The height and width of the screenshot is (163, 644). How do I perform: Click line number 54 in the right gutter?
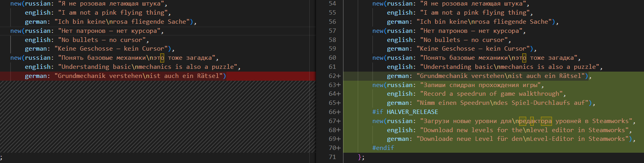332,4
